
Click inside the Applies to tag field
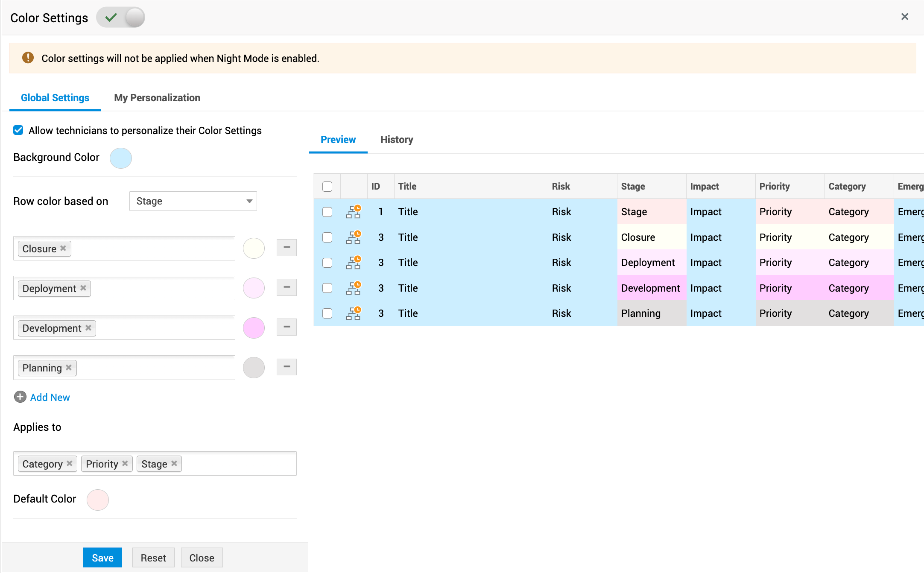(x=239, y=464)
